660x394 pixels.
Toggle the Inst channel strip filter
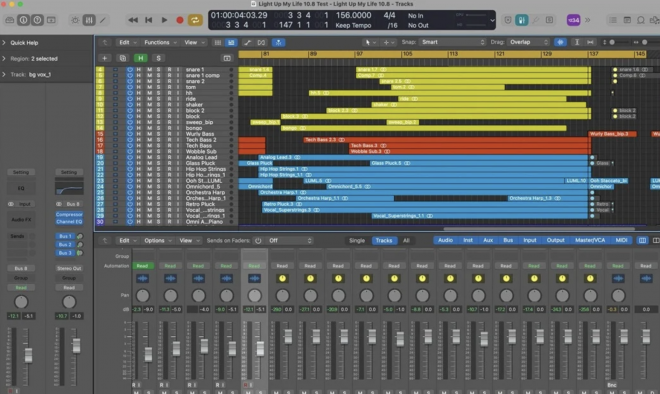468,240
